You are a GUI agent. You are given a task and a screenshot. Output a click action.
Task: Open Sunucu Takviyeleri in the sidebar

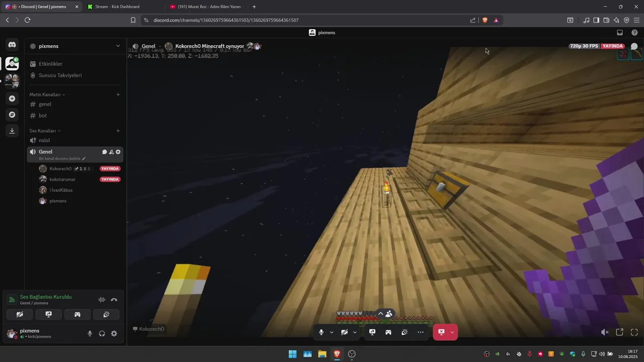coord(75,75)
